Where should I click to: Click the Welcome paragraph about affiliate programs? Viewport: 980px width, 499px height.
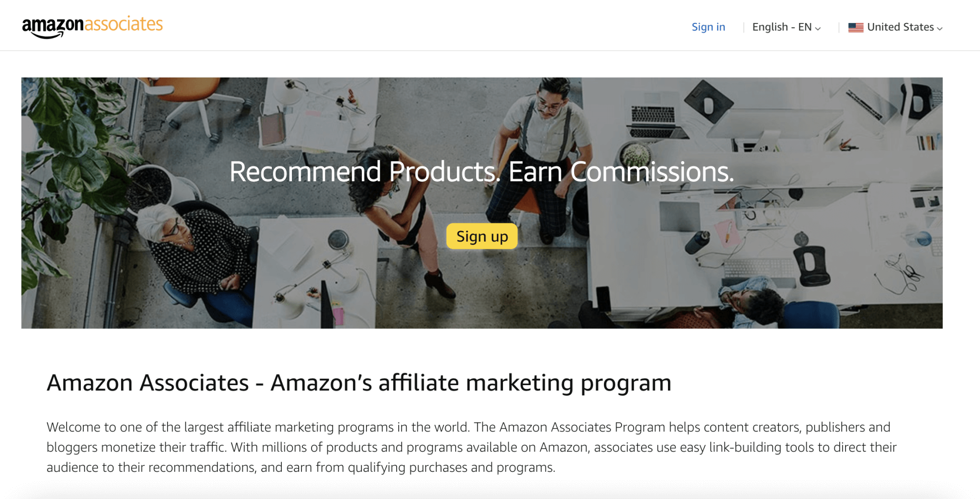click(x=471, y=447)
